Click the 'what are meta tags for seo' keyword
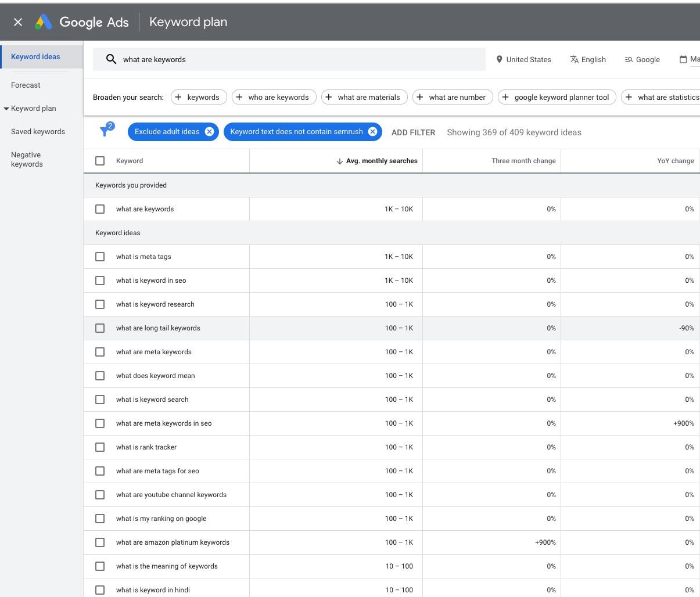Viewport: 700px width, 597px height. pos(157,471)
